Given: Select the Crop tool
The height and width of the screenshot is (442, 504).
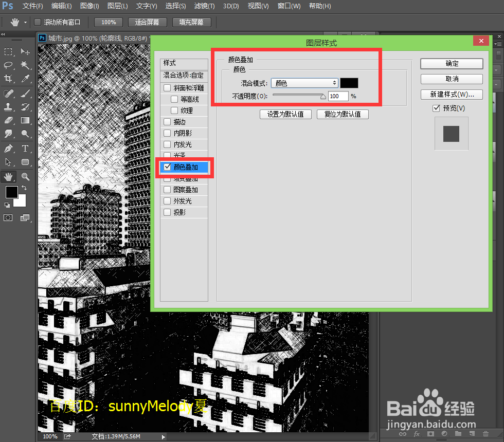Looking at the screenshot, I should (8, 78).
